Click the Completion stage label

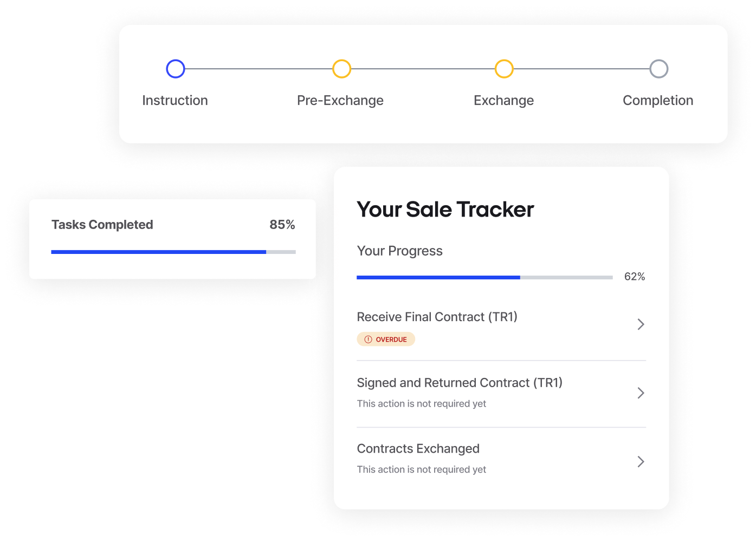coord(658,101)
